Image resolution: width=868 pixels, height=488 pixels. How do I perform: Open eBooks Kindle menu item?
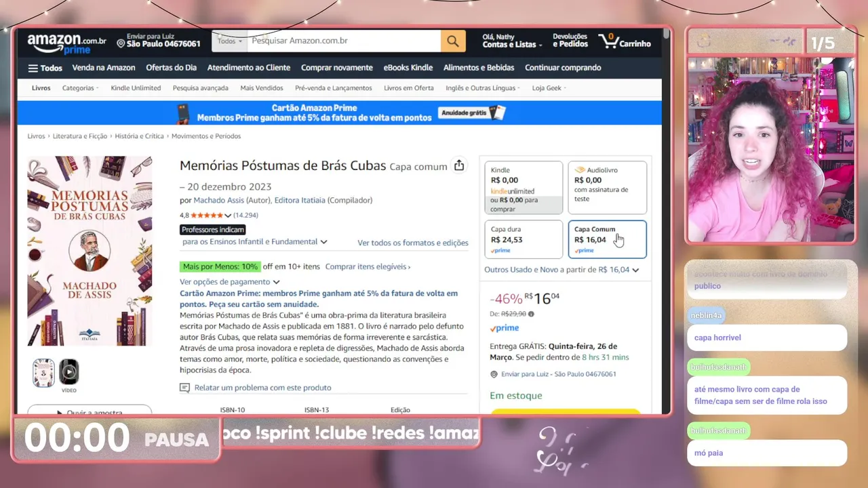pyautogui.click(x=408, y=68)
